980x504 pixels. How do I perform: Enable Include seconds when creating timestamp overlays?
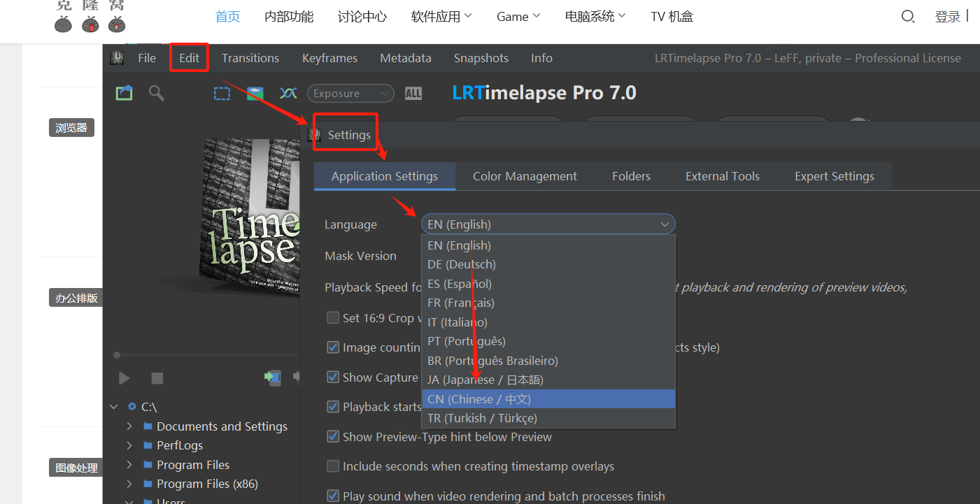(333, 466)
